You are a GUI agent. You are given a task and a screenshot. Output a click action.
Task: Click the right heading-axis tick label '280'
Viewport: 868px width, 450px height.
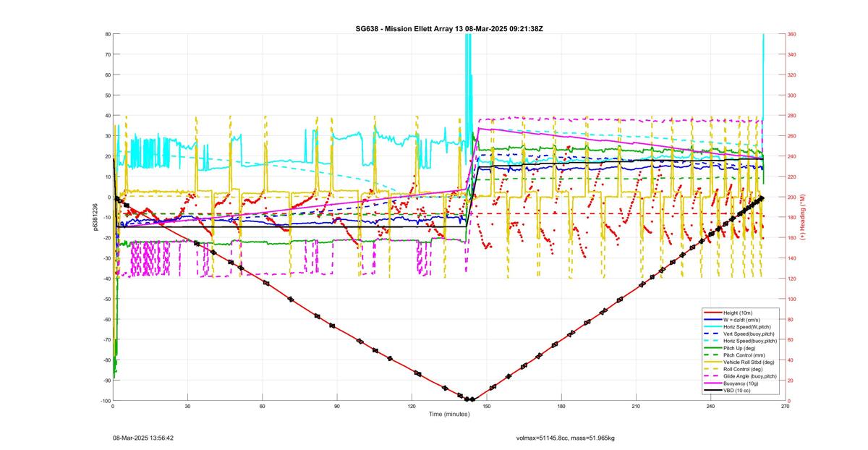click(792, 116)
